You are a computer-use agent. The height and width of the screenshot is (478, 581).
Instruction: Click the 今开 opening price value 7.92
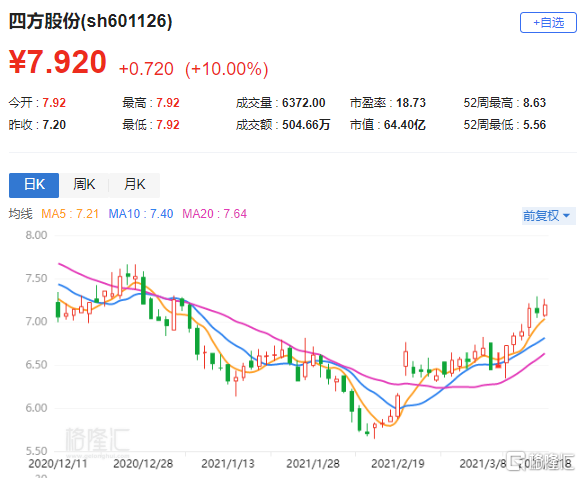click(54, 103)
